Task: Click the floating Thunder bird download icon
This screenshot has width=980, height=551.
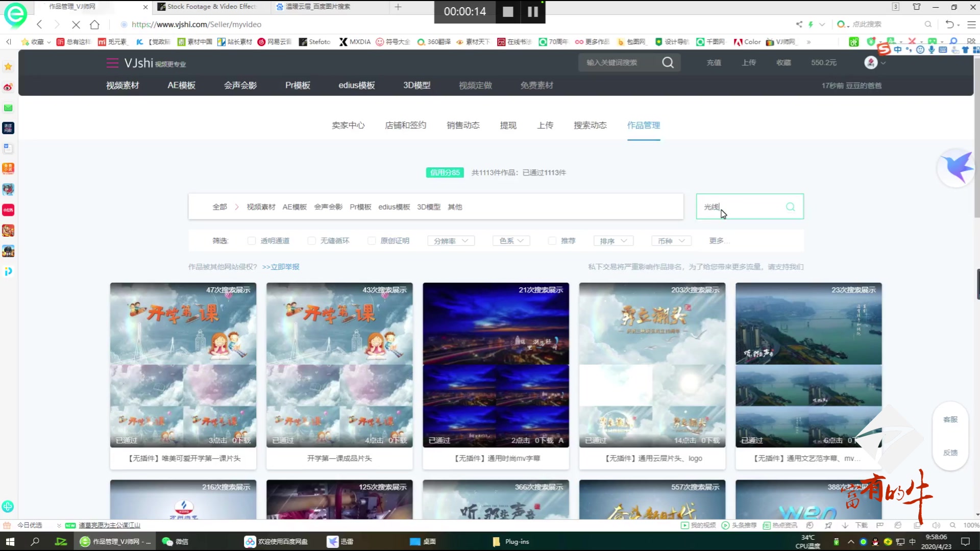Action: pyautogui.click(x=956, y=167)
